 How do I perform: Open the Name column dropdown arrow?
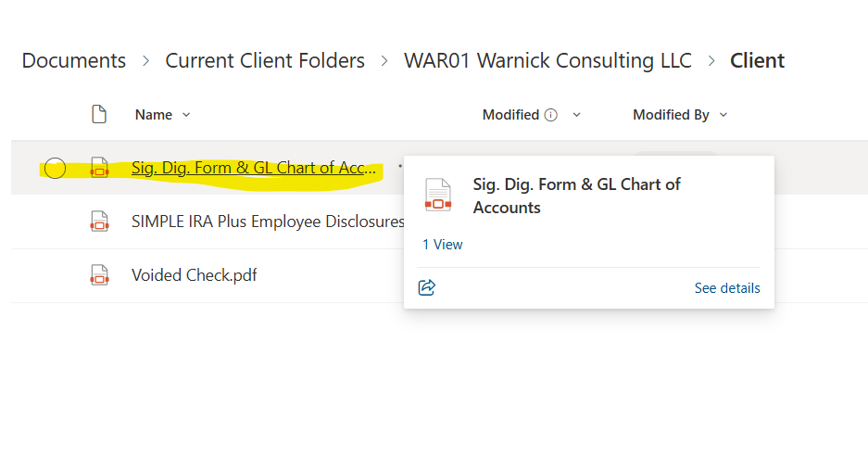click(186, 115)
